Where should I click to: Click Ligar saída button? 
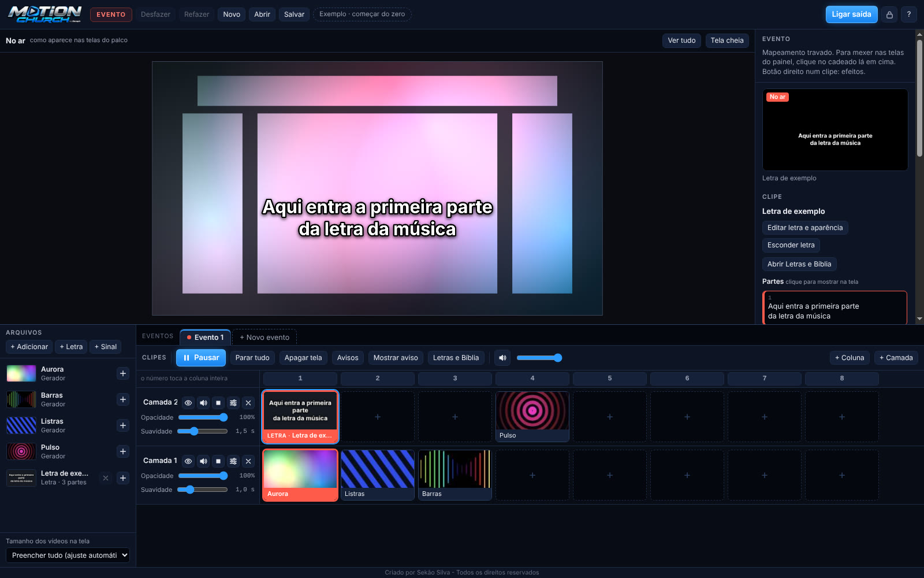click(x=851, y=14)
